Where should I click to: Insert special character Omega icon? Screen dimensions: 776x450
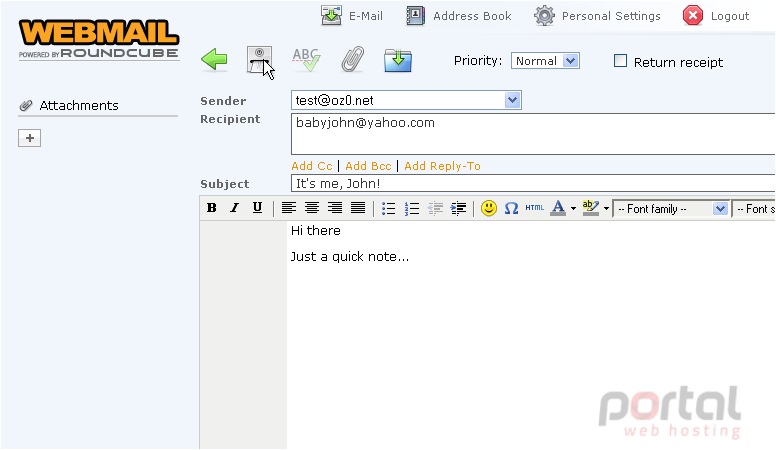511,208
